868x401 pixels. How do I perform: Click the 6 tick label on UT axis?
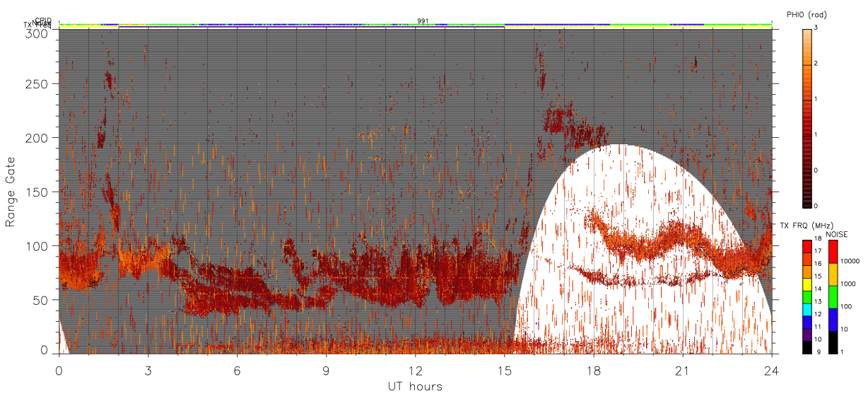click(237, 369)
